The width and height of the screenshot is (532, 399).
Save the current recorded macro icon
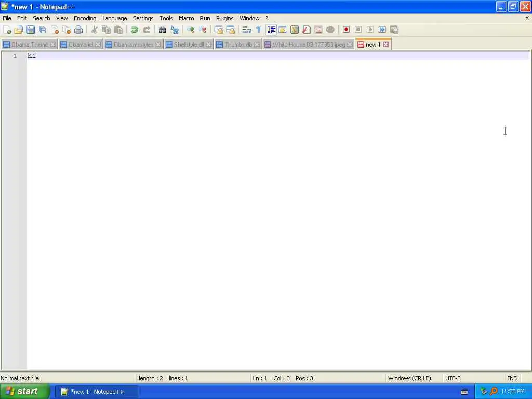[x=394, y=30]
